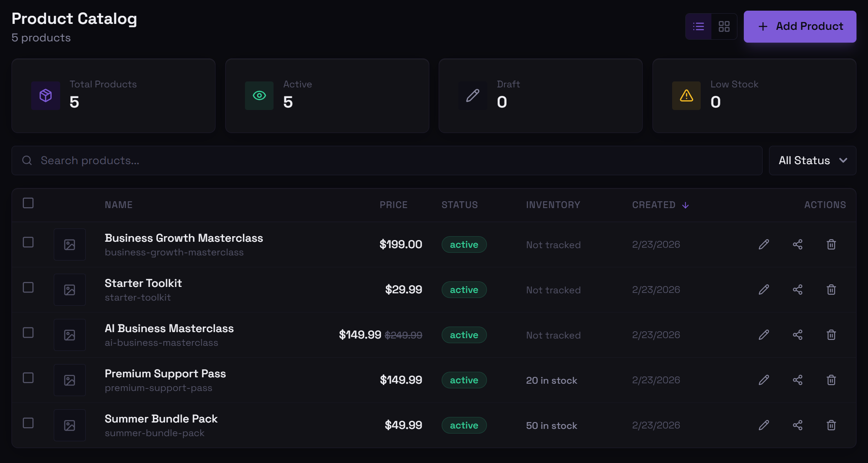Click the Add Product button
The height and width of the screenshot is (463, 868).
pos(800,26)
